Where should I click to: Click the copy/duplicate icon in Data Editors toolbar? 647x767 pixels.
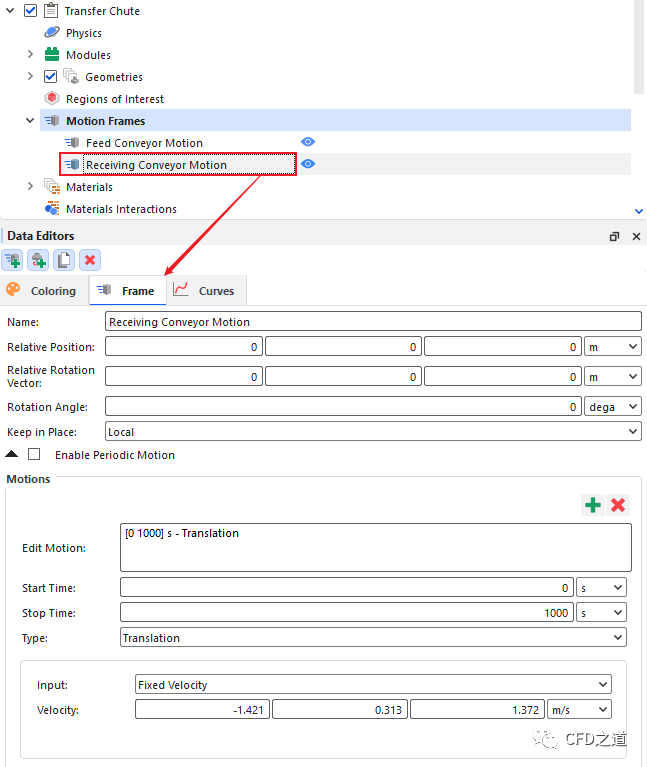pos(64,260)
